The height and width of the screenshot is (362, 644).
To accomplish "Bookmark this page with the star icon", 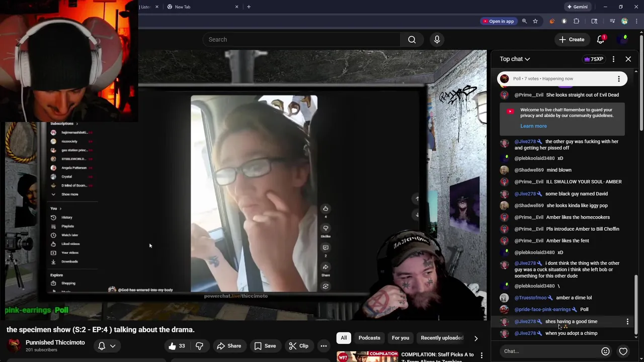I will (x=535, y=21).
